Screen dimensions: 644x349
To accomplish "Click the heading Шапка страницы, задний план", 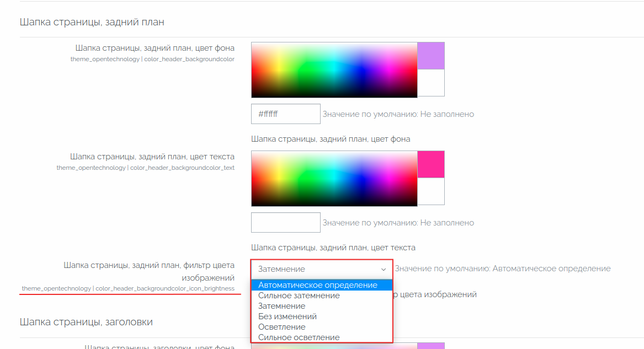I will pyautogui.click(x=92, y=22).
